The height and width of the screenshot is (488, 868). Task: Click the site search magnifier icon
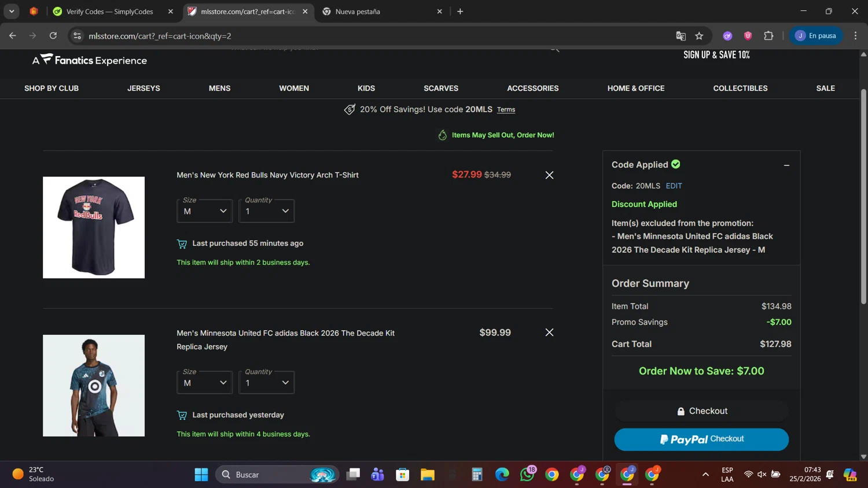554,50
